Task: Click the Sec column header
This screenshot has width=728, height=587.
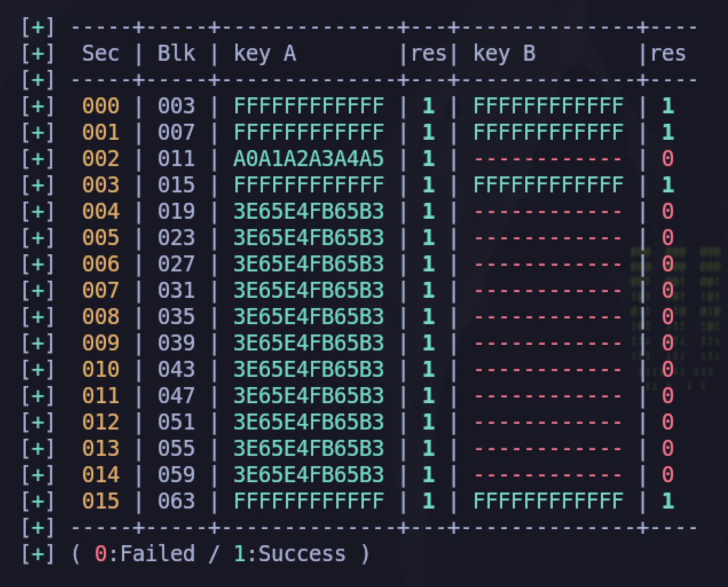Action: click(x=100, y=53)
